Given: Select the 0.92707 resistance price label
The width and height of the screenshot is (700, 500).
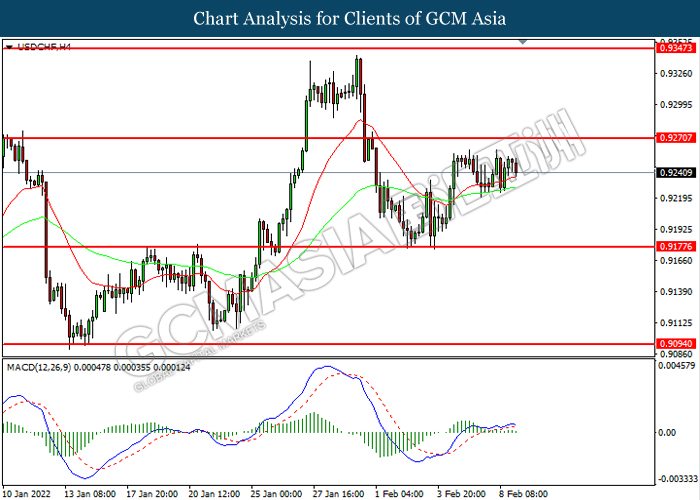Looking at the screenshot, I should pos(676,138).
